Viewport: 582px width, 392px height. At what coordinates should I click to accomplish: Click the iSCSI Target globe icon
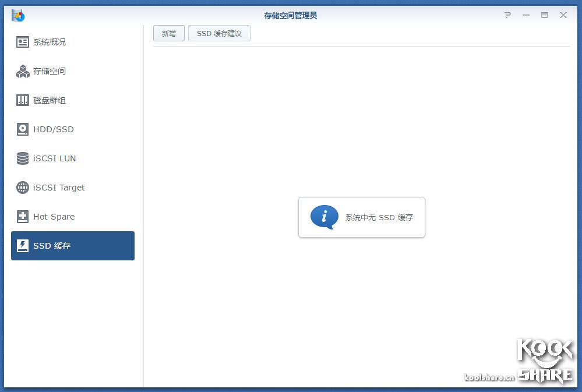[22, 188]
